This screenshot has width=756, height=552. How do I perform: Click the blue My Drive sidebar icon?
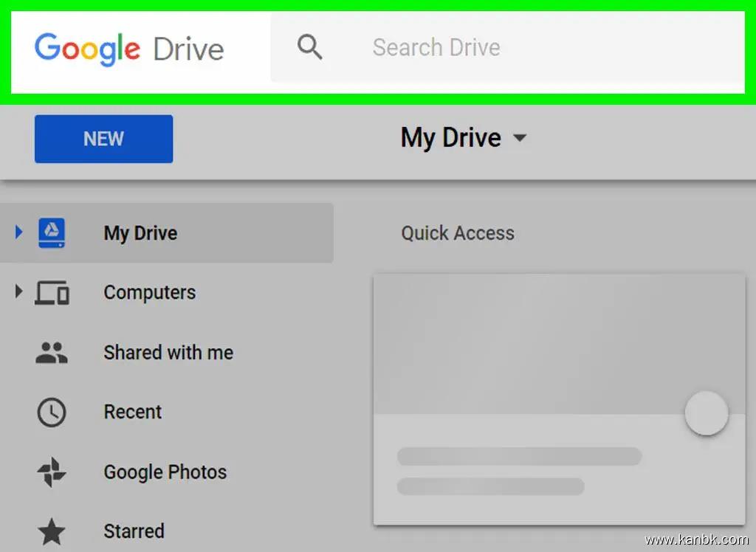pyautogui.click(x=51, y=233)
